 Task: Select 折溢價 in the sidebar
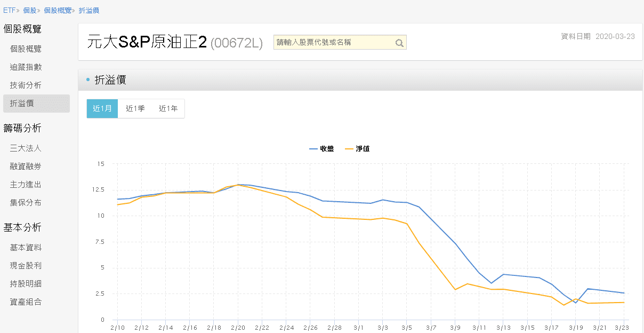[22, 103]
